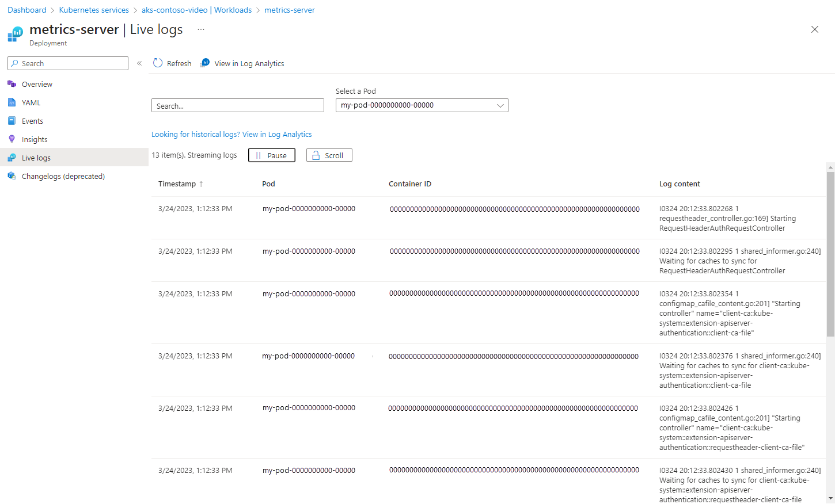Click the YAML sidebar icon

(x=12, y=102)
